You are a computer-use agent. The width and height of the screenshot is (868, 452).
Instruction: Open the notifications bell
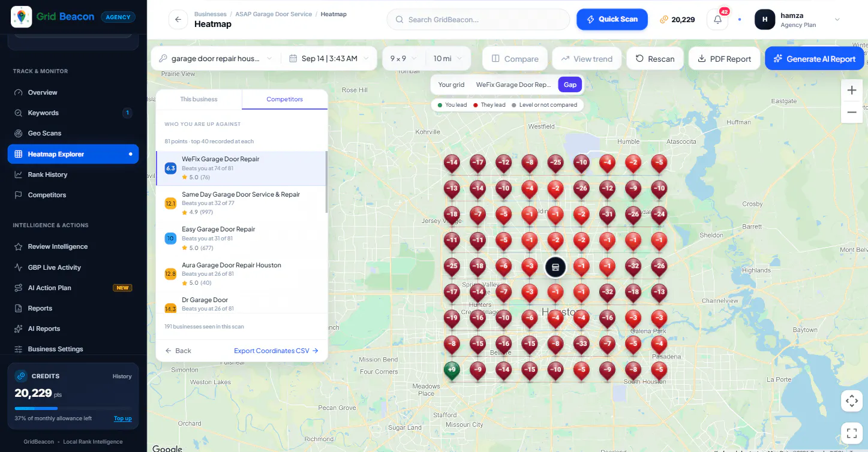(x=718, y=19)
